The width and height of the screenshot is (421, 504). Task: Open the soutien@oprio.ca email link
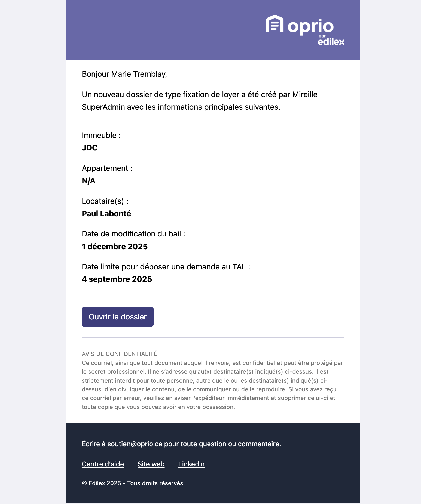point(135,444)
